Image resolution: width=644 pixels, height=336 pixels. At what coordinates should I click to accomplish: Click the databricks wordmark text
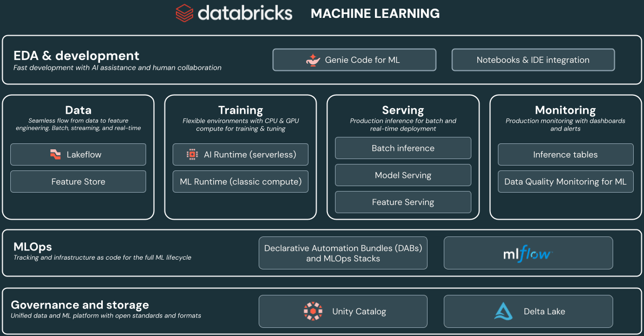[x=245, y=13]
